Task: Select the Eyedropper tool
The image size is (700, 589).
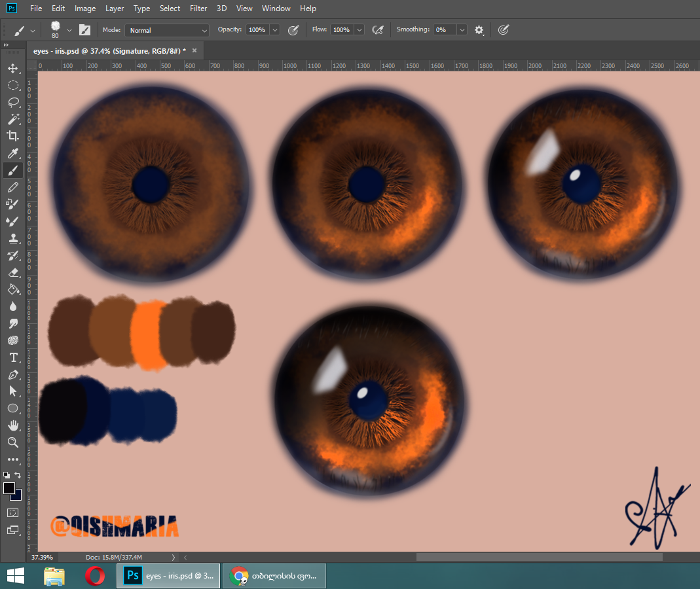Action: (x=13, y=153)
